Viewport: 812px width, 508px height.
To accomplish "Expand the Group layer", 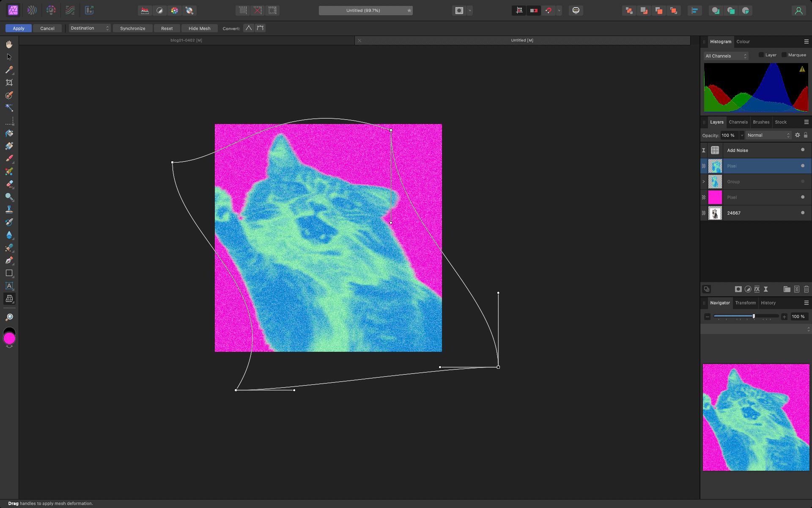I will pos(703,182).
